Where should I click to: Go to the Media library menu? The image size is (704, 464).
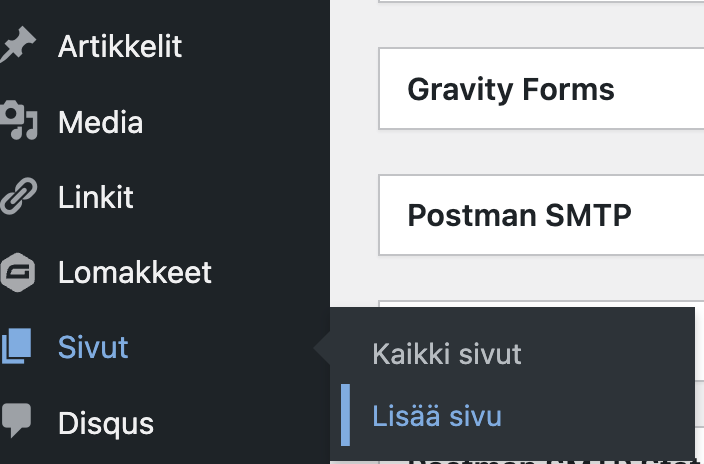100,122
